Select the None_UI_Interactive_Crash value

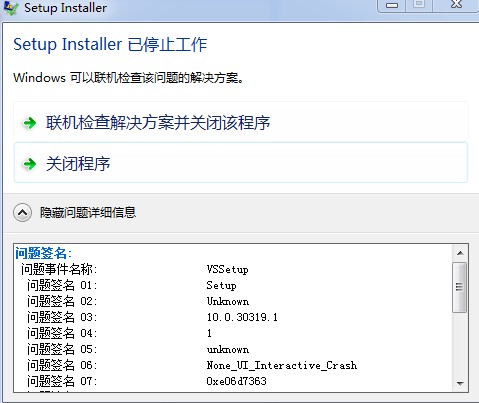tap(282, 365)
